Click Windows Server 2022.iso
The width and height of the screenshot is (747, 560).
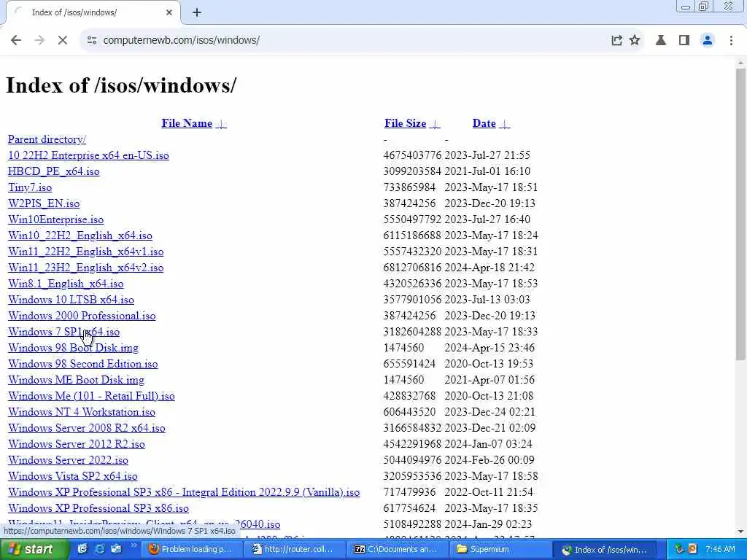click(x=68, y=460)
